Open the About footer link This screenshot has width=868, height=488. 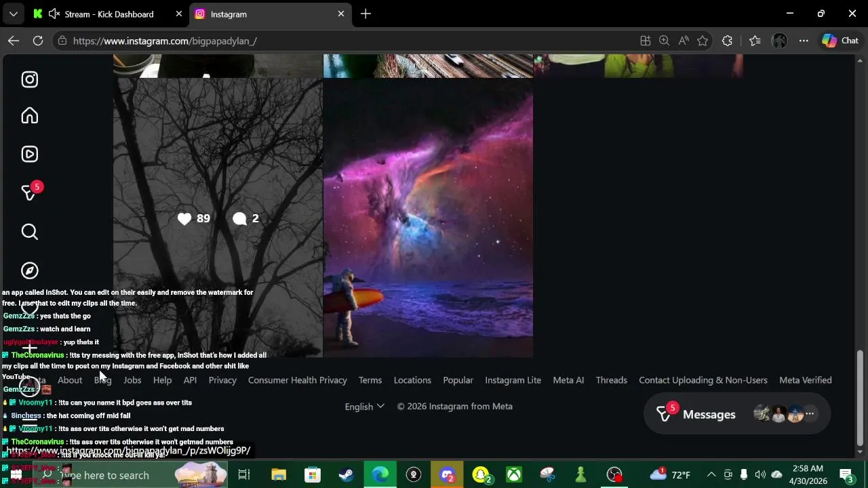(x=70, y=380)
